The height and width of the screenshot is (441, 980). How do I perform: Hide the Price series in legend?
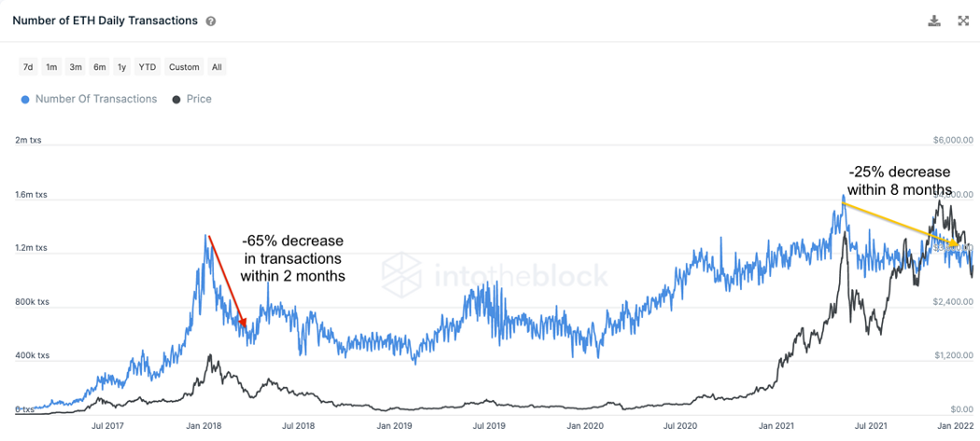[199, 99]
